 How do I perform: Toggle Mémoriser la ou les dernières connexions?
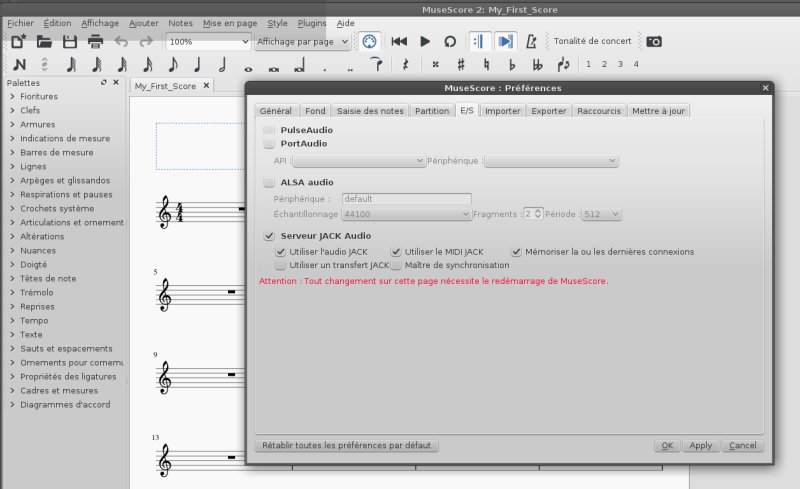pos(516,252)
